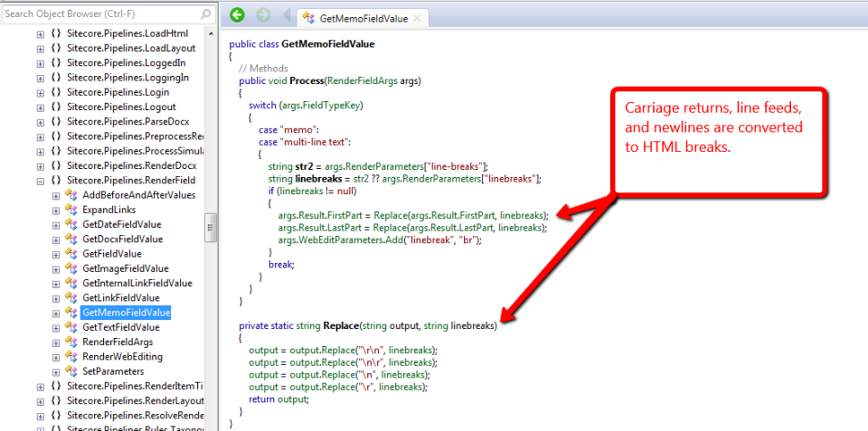Expand the Sitecore.Pipelines.Logout namespace node
This screenshot has width=868, height=431.
tap(40, 108)
